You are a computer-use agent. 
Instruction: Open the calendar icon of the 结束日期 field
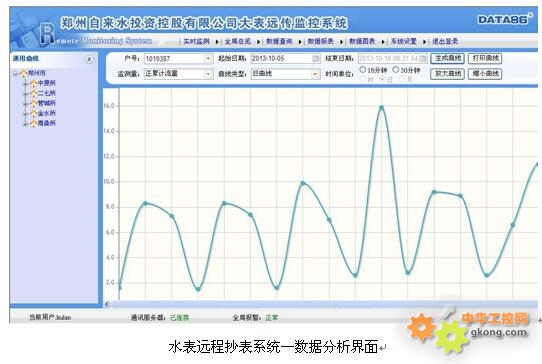(x=422, y=58)
